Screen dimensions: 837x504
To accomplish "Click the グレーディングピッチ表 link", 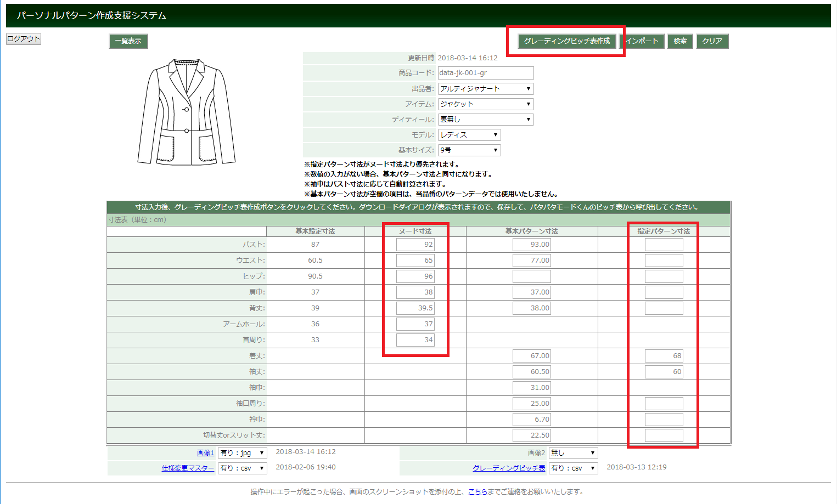I will point(509,468).
